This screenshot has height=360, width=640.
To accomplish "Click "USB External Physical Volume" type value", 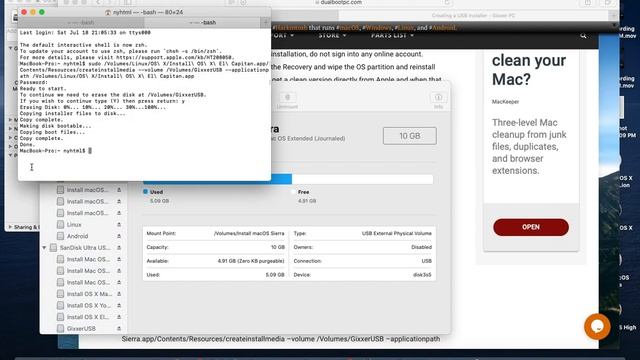I will coord(397,233).
